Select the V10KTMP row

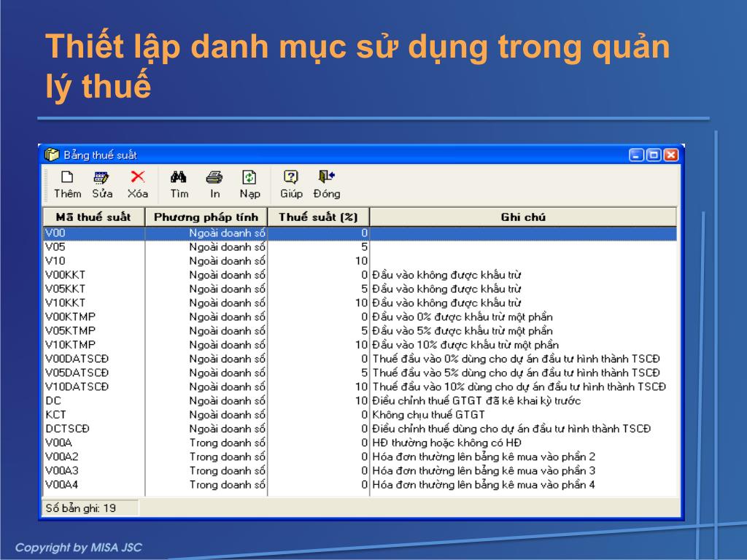click(x=360, y=345)
